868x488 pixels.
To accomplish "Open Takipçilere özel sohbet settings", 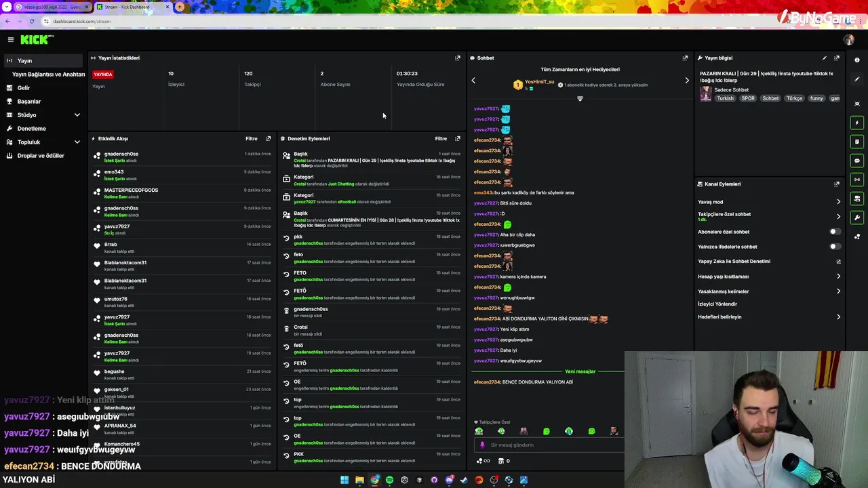I will pyautogui.click(x=769, y=216).
